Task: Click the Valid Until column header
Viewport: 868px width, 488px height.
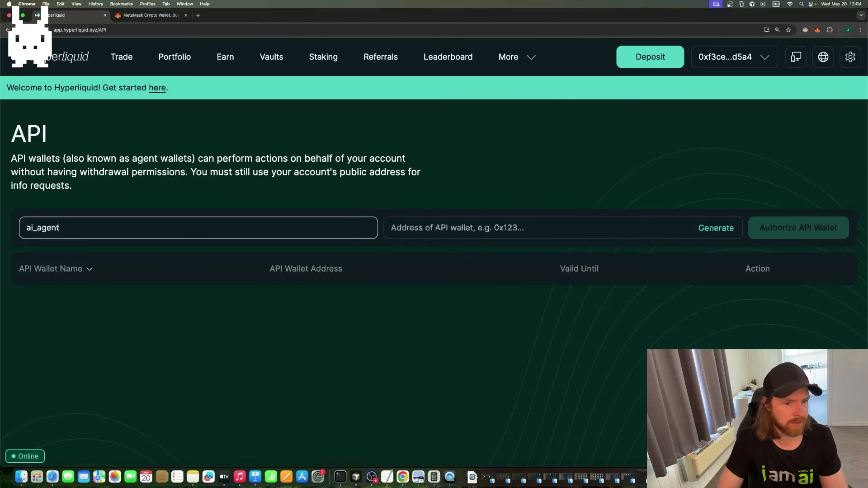Action: click(579, 269)
